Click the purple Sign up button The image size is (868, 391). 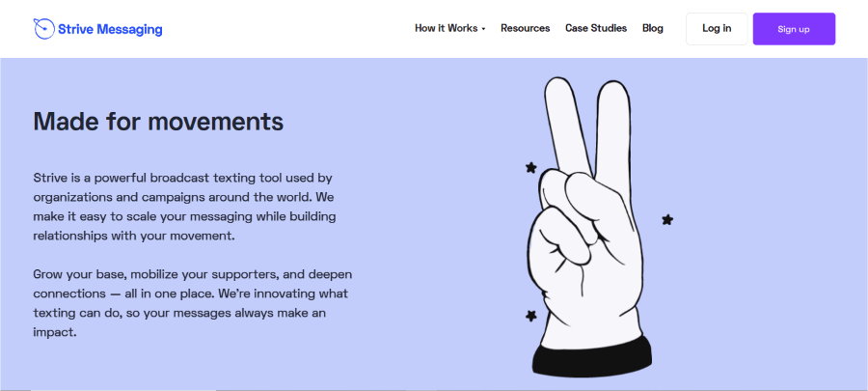794,29
